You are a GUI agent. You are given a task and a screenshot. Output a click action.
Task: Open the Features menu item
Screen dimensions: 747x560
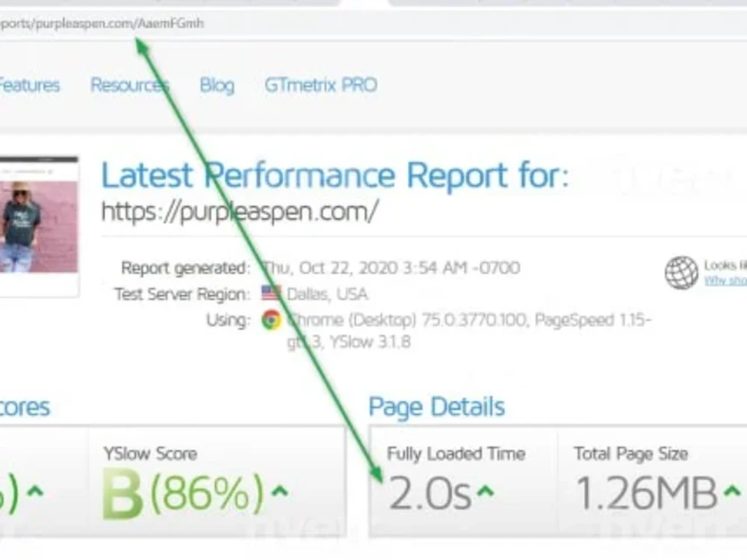pos(30,85)
